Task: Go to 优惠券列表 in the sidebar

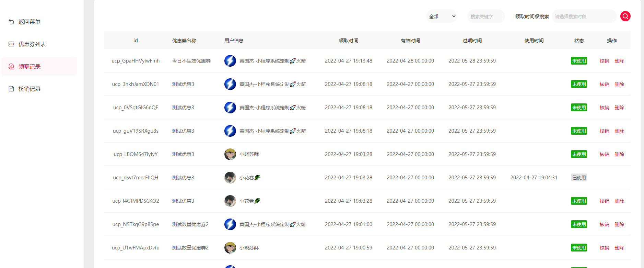Action: [x=32, y=44]
